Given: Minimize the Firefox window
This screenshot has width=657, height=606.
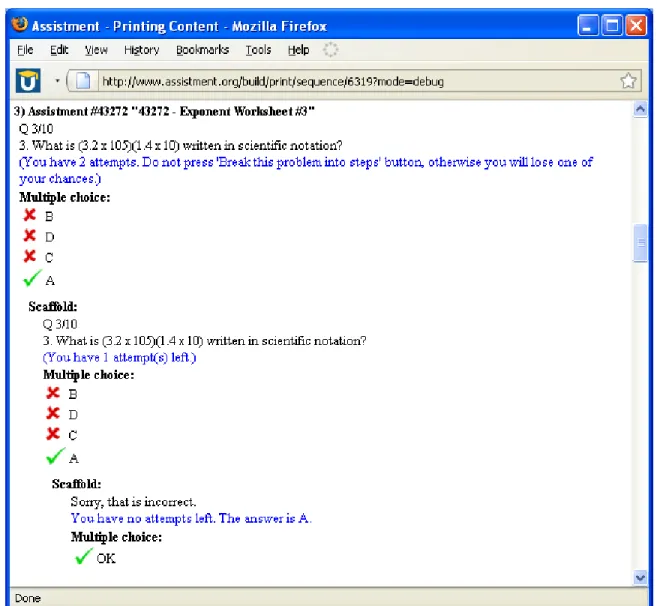Looking at the screenshot, I should pyautogui.click(x=588, y=26).
